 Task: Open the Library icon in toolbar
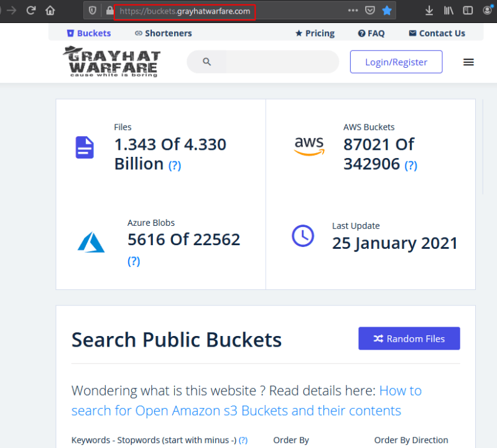(448, 11)
